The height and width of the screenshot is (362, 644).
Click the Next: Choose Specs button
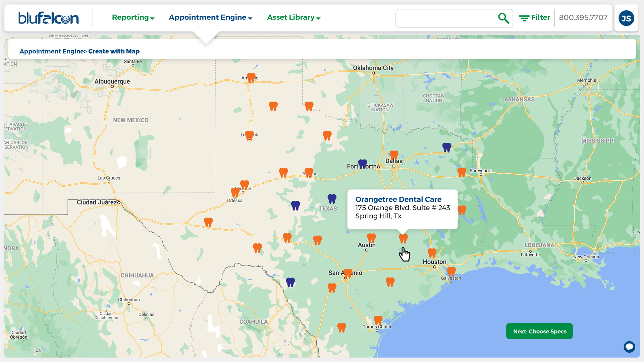(539, 331)
